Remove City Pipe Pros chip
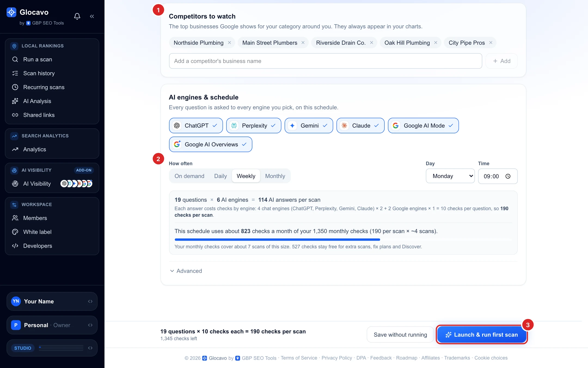Screen dimensions: 588x368 coord(491,43)
